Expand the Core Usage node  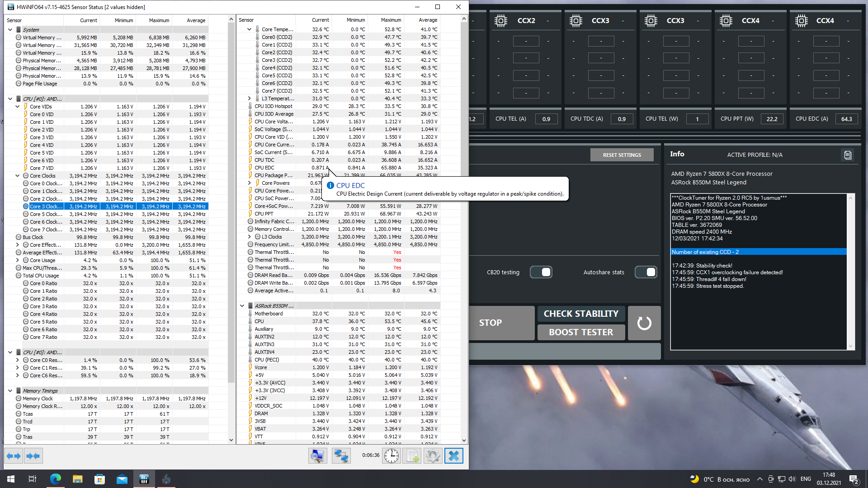pyautogui.click(x=18, y=260)
